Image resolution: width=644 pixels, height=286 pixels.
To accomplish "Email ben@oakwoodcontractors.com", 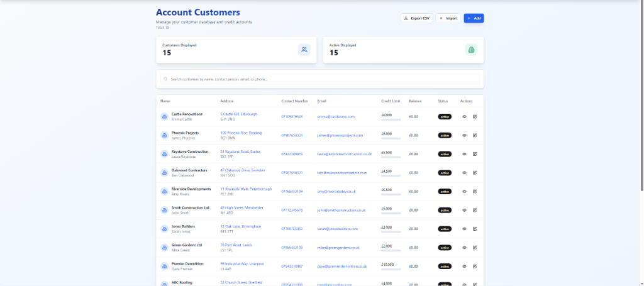I will tap(342, 173).
